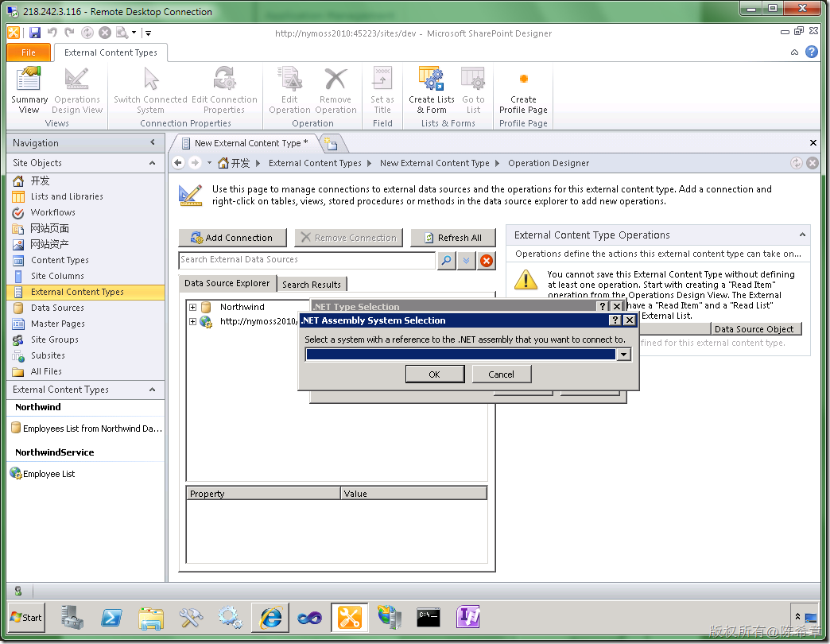Screen dimensions: 830x644
Task: Select Content Types in Site Objects
Action: click(60, 260)
